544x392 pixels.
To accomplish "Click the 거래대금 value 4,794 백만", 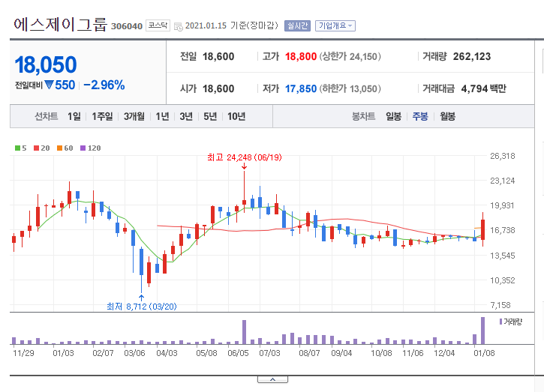I will pyautogui.click(x=484, y=88).
